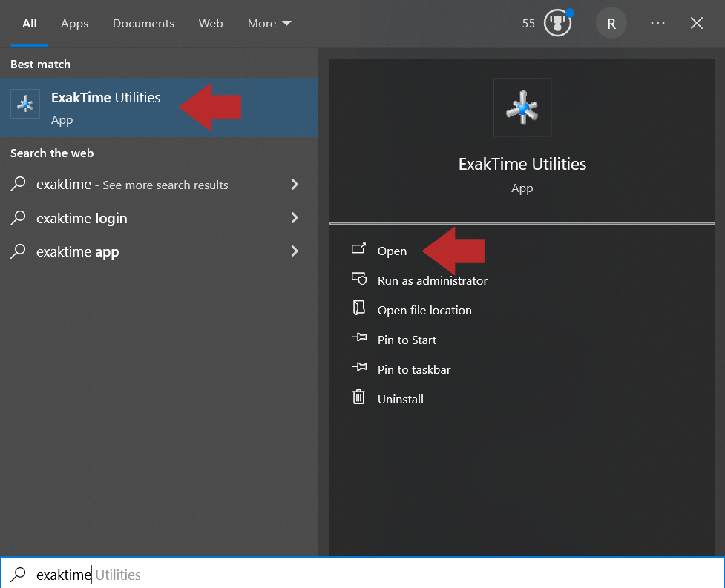Open the R user account avatar
Viewport: 725px width, 588px height.
611,23
